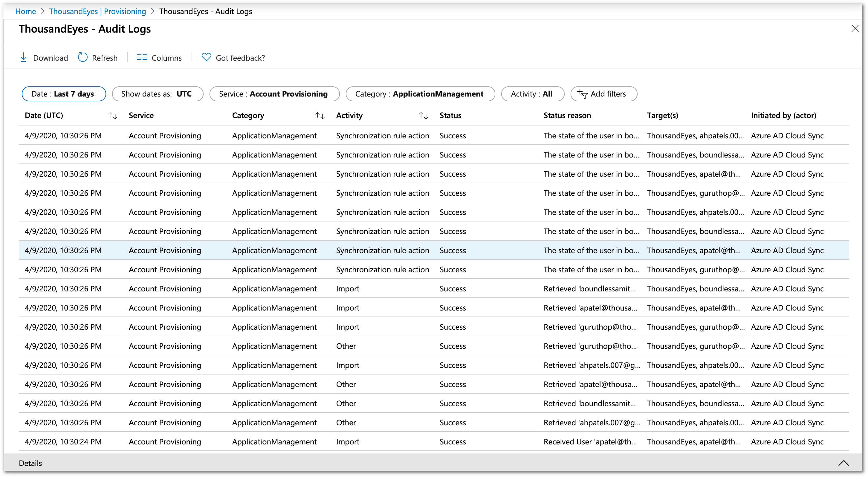Click the Columns label
Image resolution: width=868 pixels, height=477 pixels.
click(x=166, y=58)
